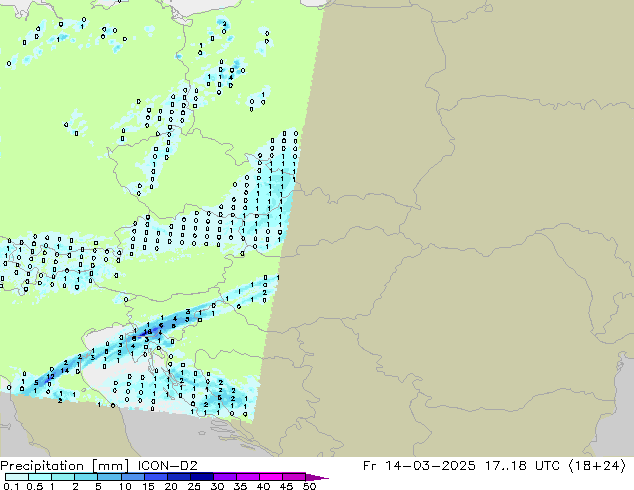This screenshot has height=490, width=634.
Task: Click the 25–30 mm dark blue swatch
Action: click(201, 477)
